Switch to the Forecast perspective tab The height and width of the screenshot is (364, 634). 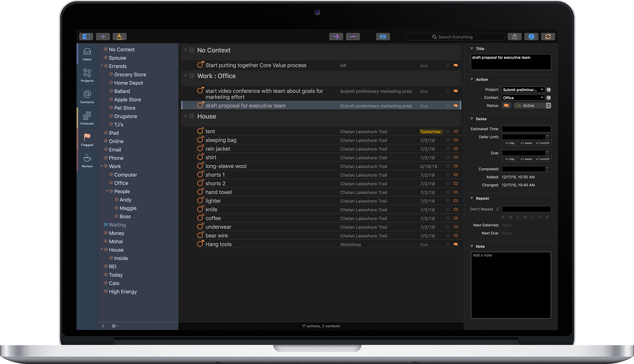pos(87,118)
